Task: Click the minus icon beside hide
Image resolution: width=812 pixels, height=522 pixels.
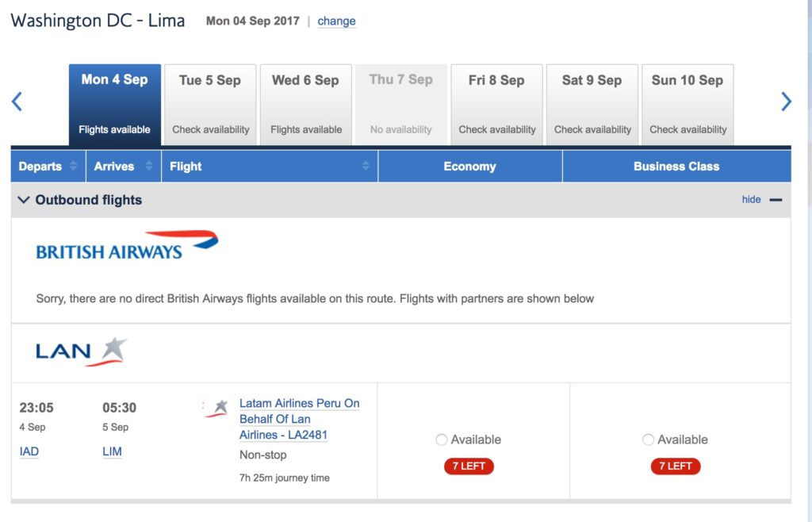Action: 776,200
